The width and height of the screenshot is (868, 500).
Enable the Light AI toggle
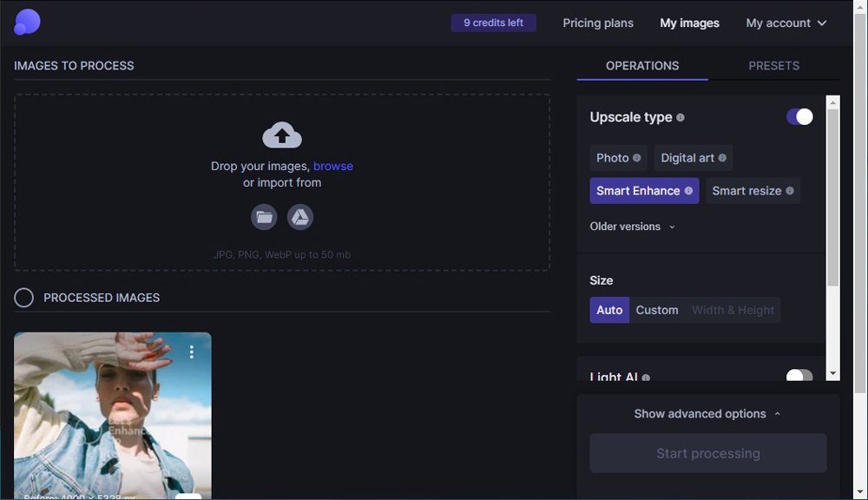tap(799, 376)
